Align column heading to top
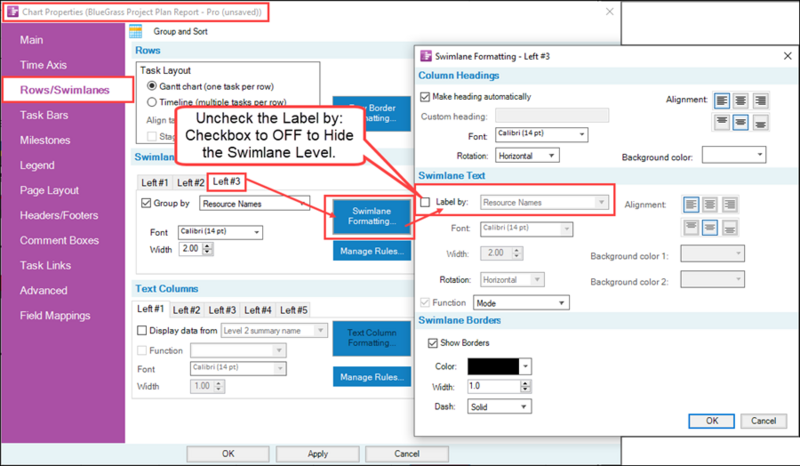The width and height of the screenshot is (800, 466). pyautogui.click(x=721, y=122)
